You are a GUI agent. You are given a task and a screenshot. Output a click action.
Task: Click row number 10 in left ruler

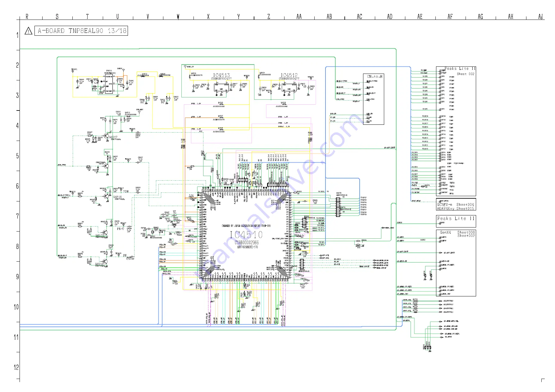[x=16, y=307]
